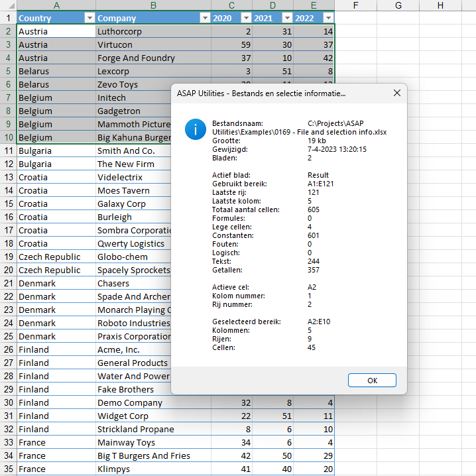Screen dimensions: 476x476
Task: Click cell with Smith And Co.
Action: coord(133,150)
